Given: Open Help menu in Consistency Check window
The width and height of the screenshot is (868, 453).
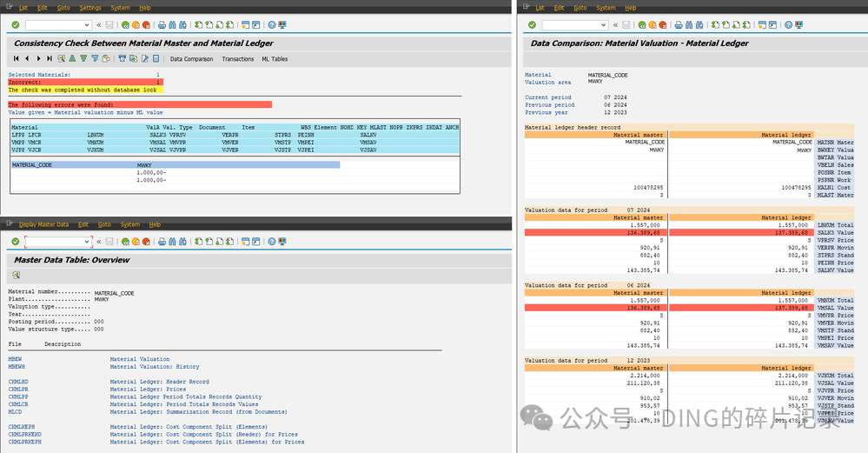Looking at the screenshot, I should point(145,8).
